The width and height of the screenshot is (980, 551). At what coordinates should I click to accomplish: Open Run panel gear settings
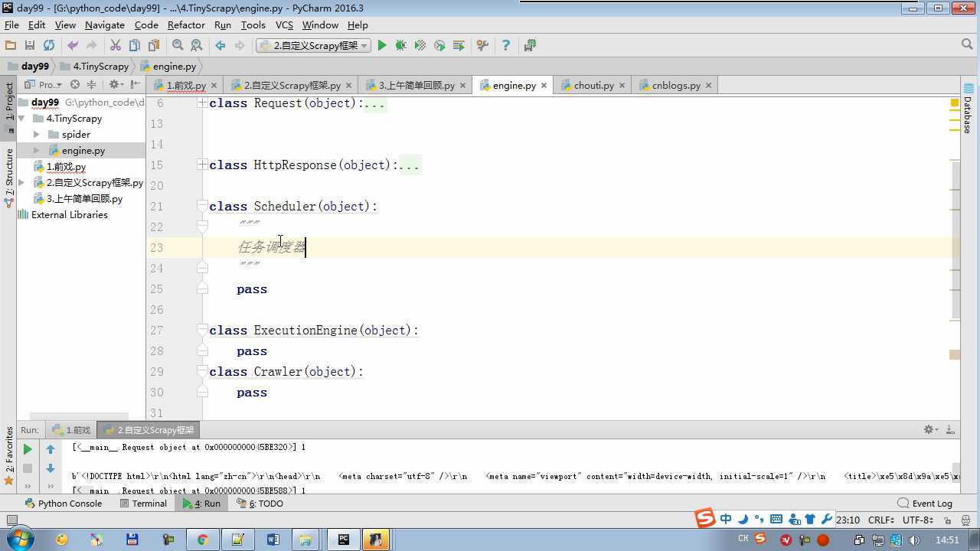(930, 430)
